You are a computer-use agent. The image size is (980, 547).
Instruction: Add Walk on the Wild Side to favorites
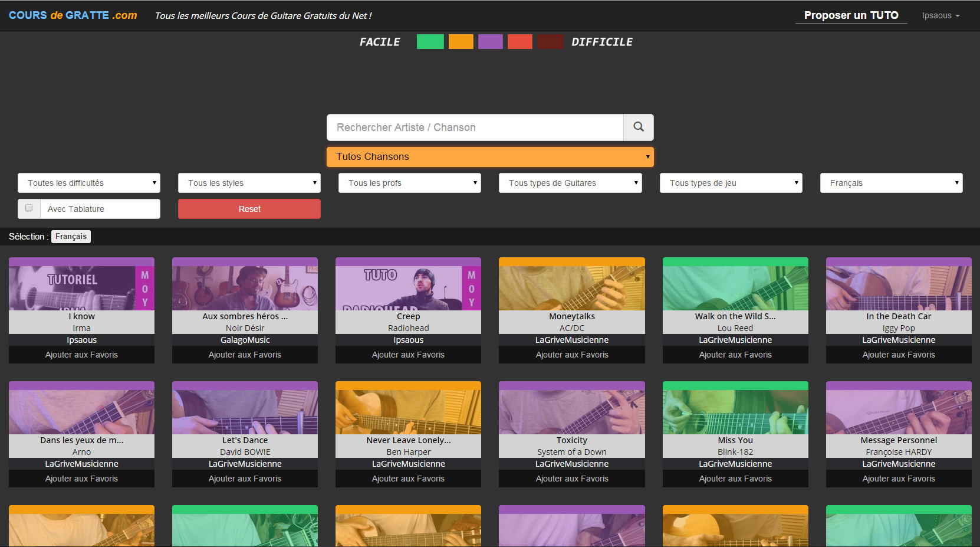[735, 355]
